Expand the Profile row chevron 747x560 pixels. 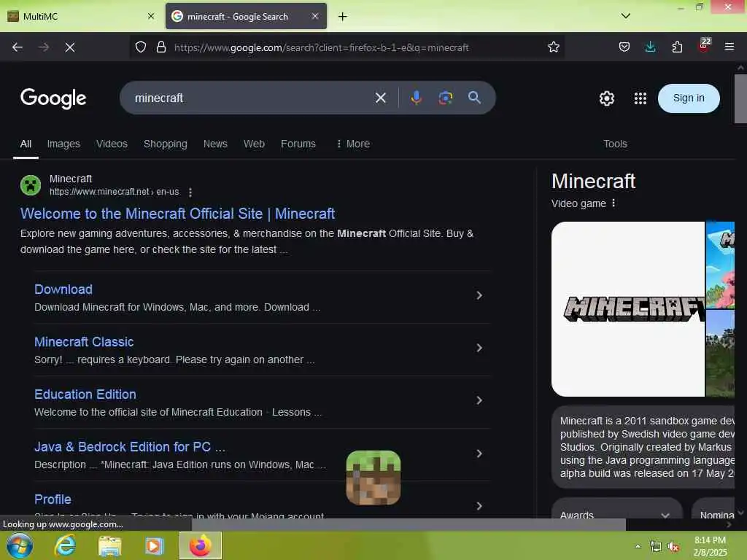479,506
